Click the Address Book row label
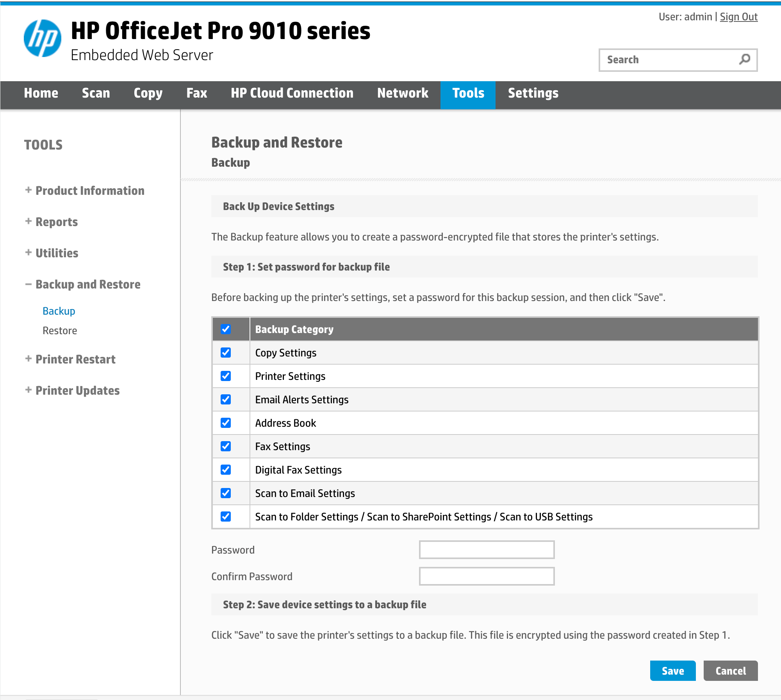The image size is (781, 700). tap(285, 423)
